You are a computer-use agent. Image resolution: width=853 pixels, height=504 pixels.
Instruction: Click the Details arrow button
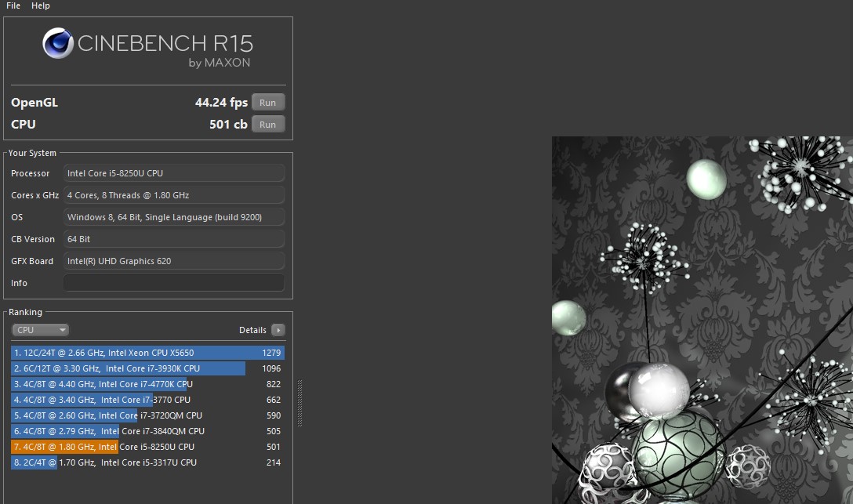point(278,330)
